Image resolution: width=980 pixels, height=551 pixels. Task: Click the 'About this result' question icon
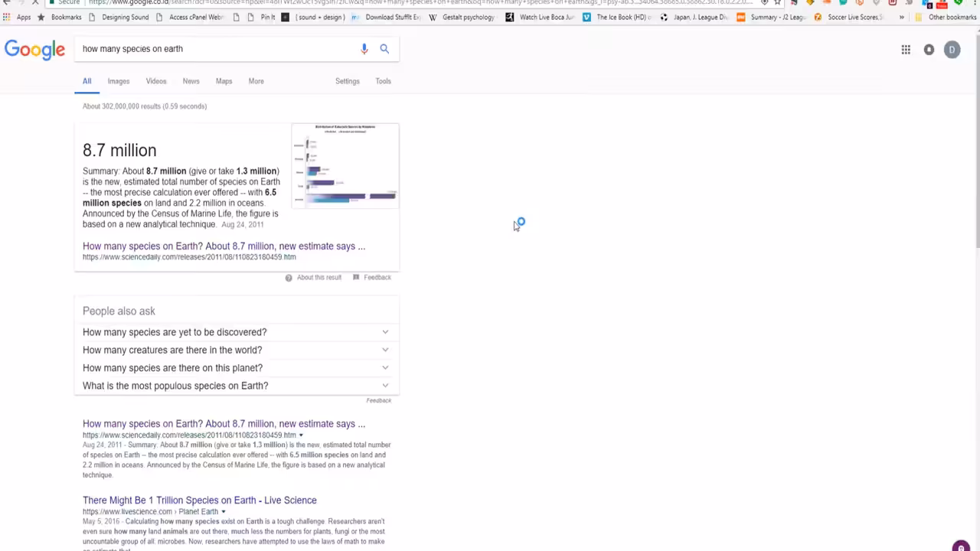click(x=289, y=278)
